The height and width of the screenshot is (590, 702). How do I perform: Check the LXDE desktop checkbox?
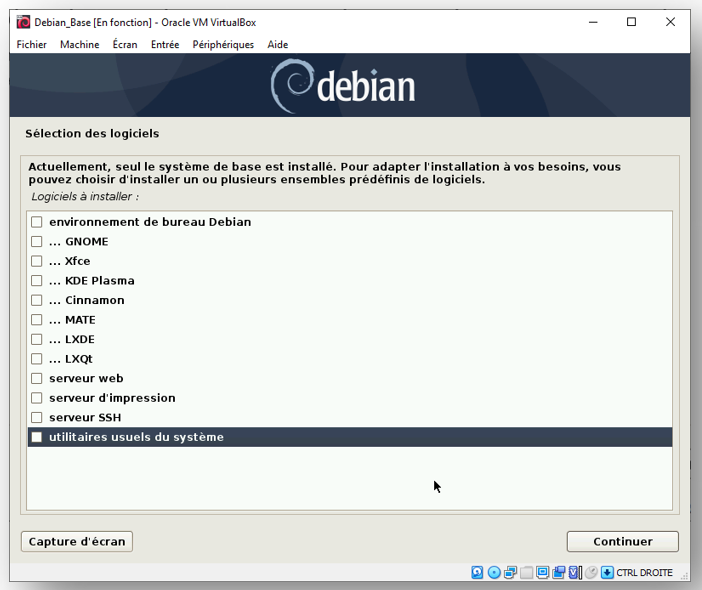pos(37,339)
